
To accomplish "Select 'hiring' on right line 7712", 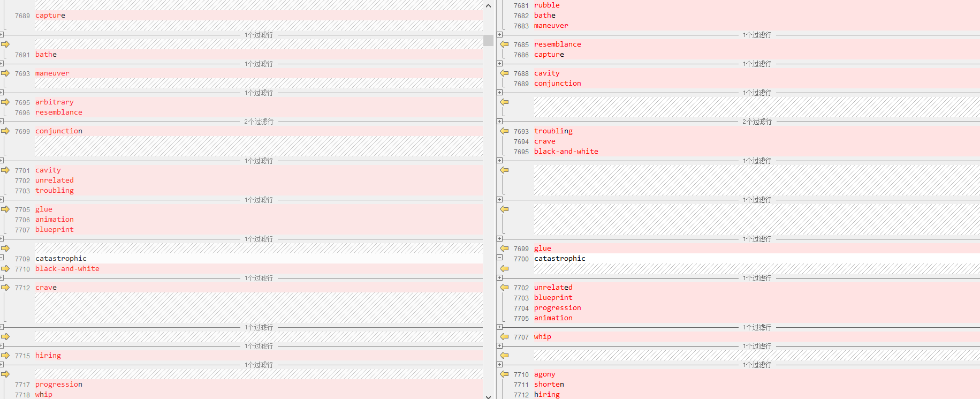I will pos(547,395).
